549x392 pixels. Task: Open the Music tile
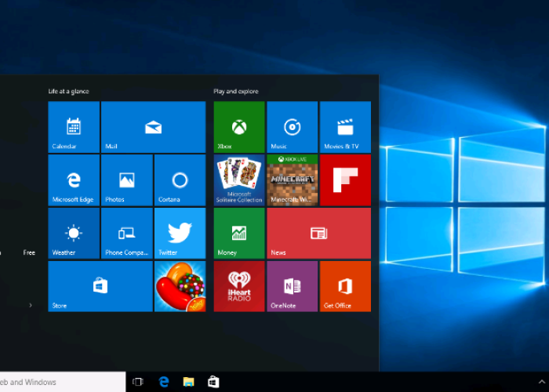pyautogui.click(x=293, y=127)
